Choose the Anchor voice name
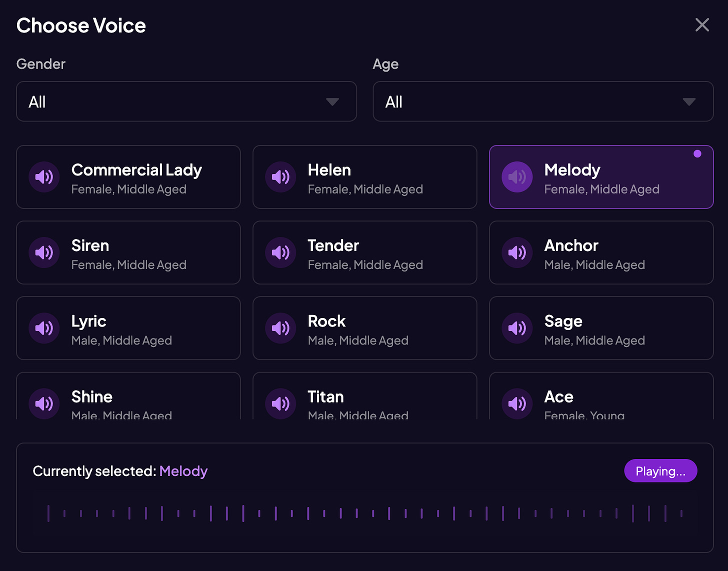The image size is (728, 571). pyautogui.click(x=571, y=245)
